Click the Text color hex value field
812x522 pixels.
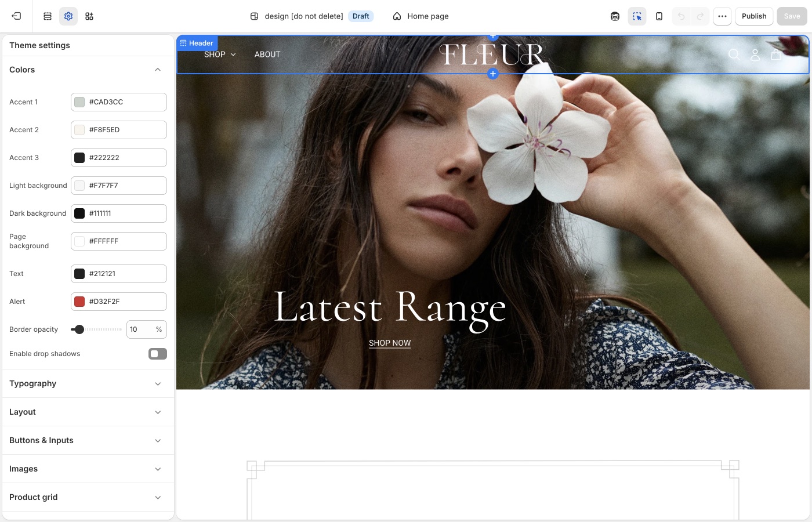[119, 274]
